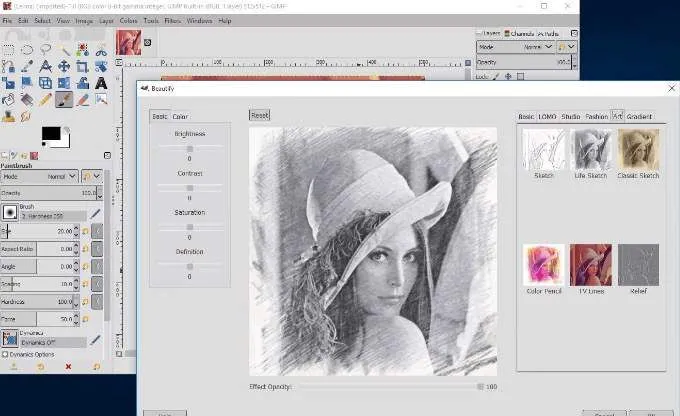Click the Angle spinner arrows
680x416 pixels.
click(x=76, y=266)
